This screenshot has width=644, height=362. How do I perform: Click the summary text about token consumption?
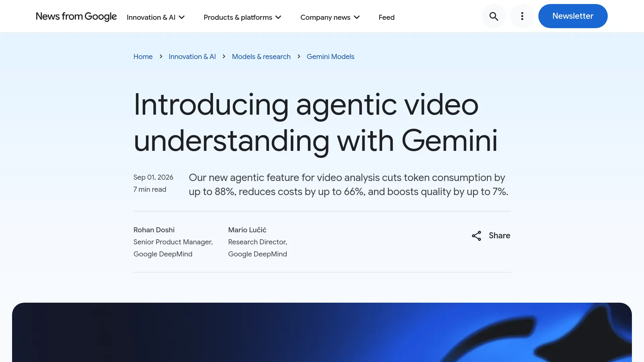[x=348, y=185]
